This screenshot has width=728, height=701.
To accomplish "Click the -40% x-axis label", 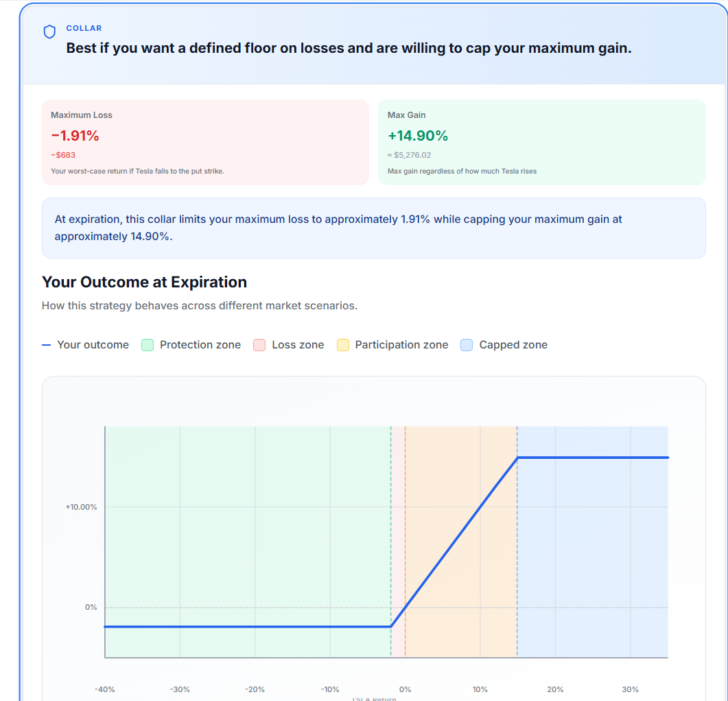I will click(x=105, y=689).
